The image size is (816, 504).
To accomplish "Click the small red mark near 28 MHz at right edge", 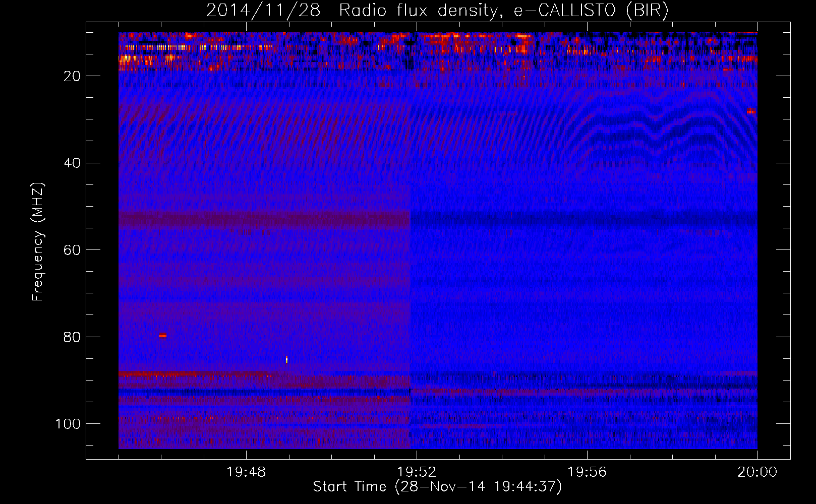I will (x=751, y=111).
